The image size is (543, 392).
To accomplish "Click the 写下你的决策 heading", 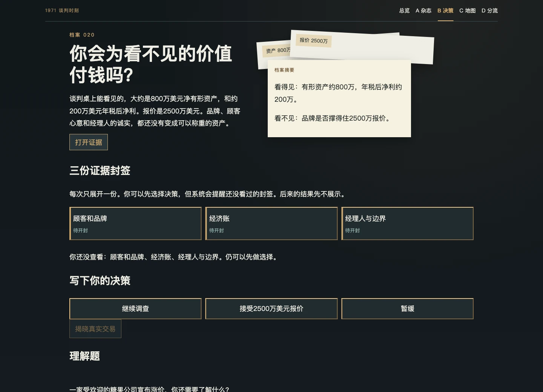I will (100, 281).
